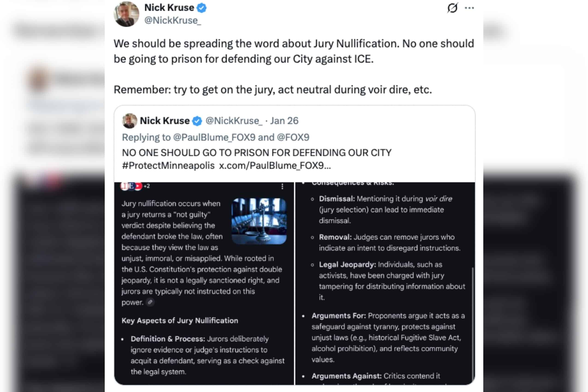
Task: Click the Nick Kruse display name at top
Action: click(x=169, y=8)
